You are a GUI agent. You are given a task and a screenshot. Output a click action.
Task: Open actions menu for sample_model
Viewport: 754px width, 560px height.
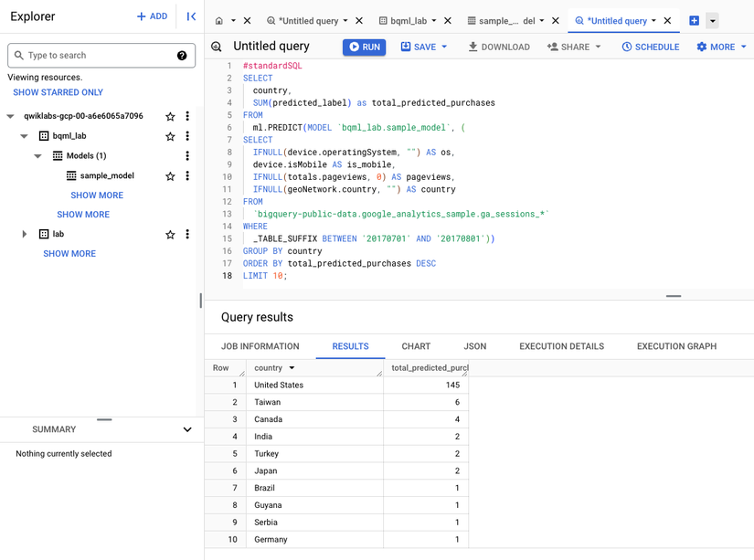coord(187,175)
